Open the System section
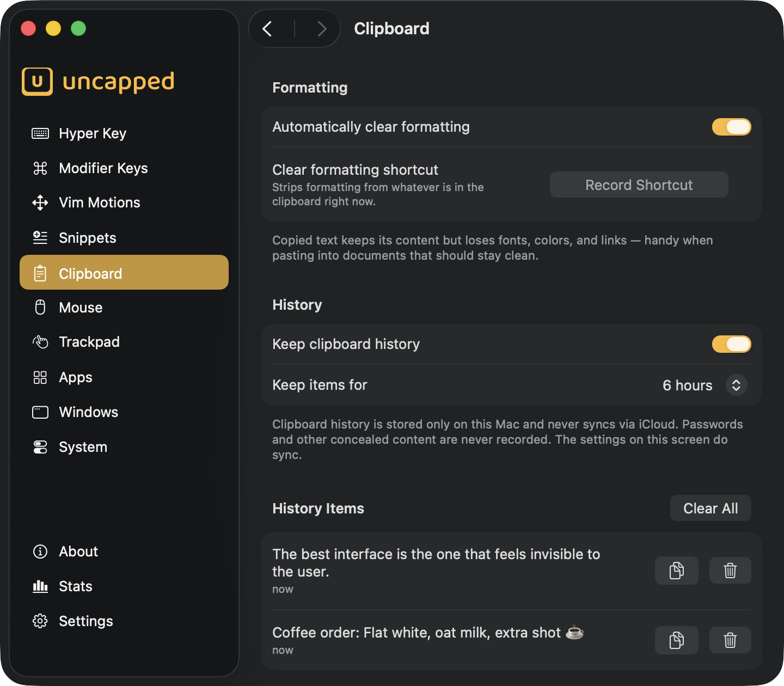 pyautogui.click(x=124, y=447)
